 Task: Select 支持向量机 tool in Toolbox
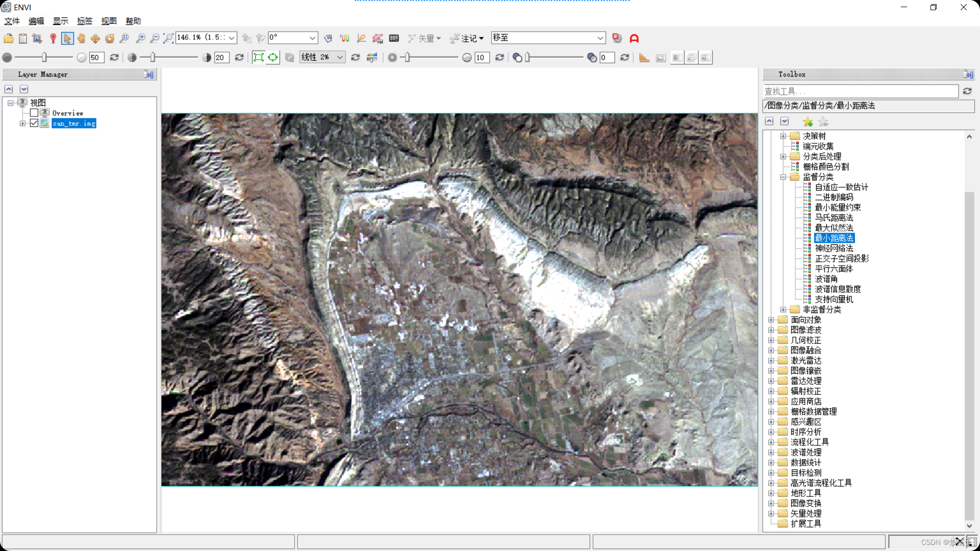[834, 299]
